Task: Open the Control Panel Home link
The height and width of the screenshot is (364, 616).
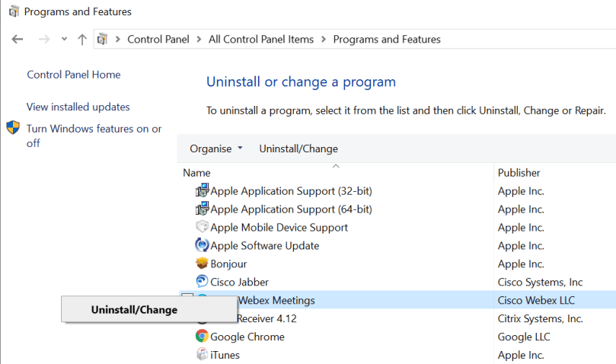Action: pos(74,75)
